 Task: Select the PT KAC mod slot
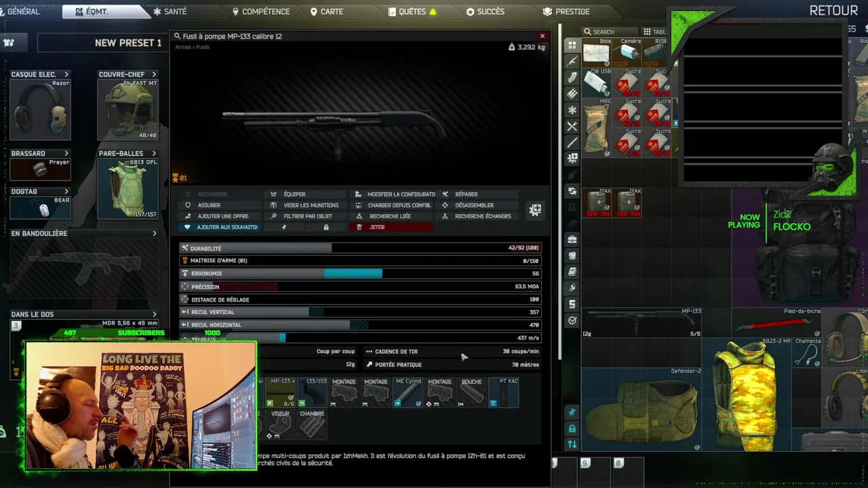[x=503, y=392]
